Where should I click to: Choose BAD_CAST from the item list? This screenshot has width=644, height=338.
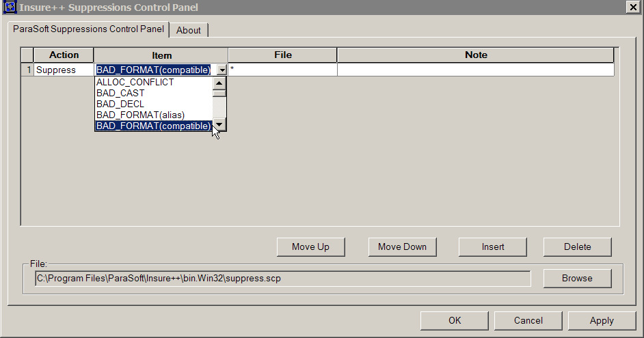click(x=154, y=93)
